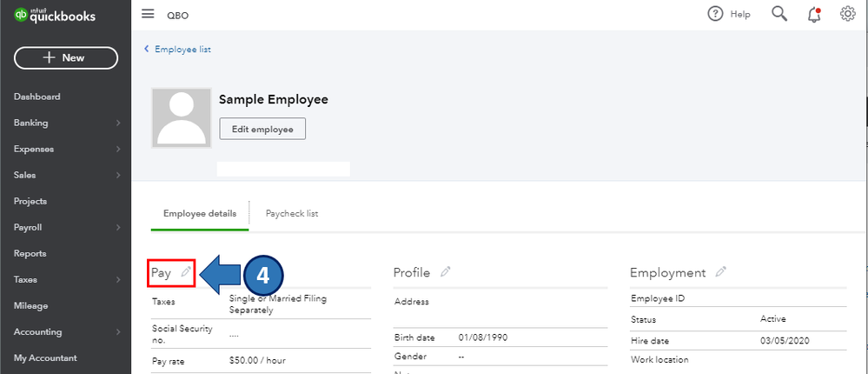Expand the Taxes submenu arrow
Viewport: 868px width, 374px height.
point(117,280)
